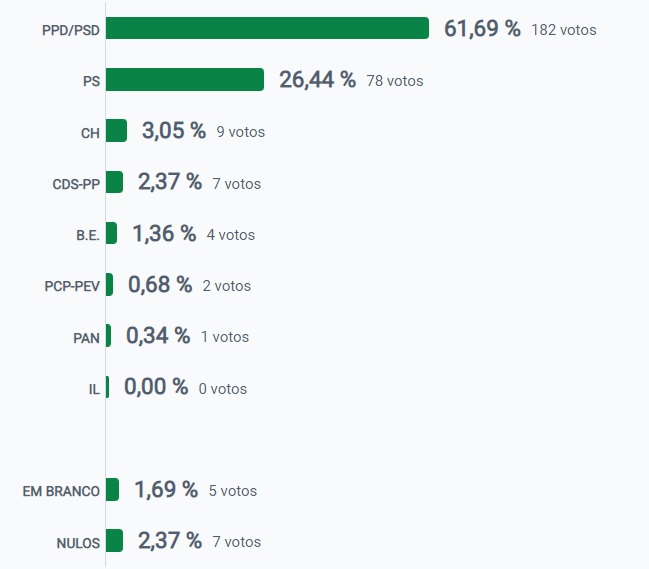Click the 182 votos count

pyautogui.click(x=564, y=30)
